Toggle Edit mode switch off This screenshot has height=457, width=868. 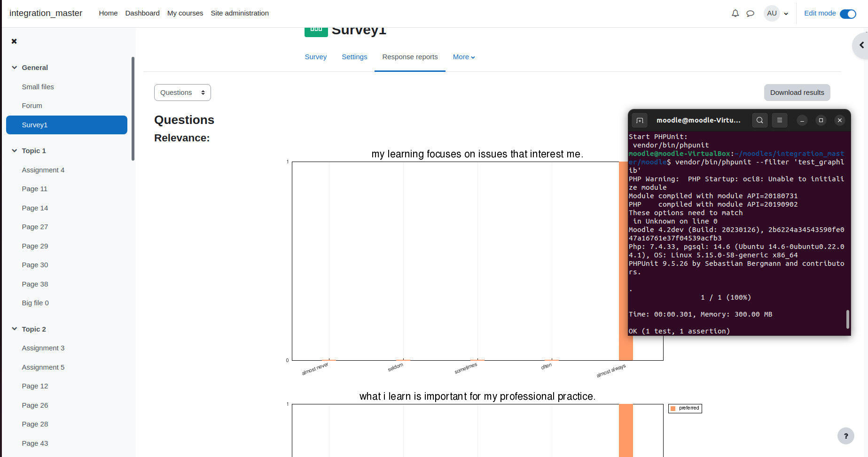pos(848,14)
